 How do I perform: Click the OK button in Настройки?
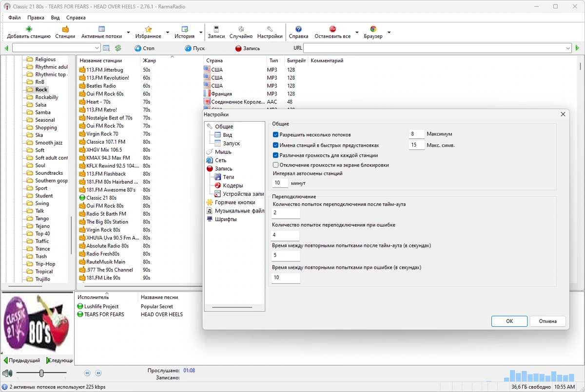click(509, 321)
